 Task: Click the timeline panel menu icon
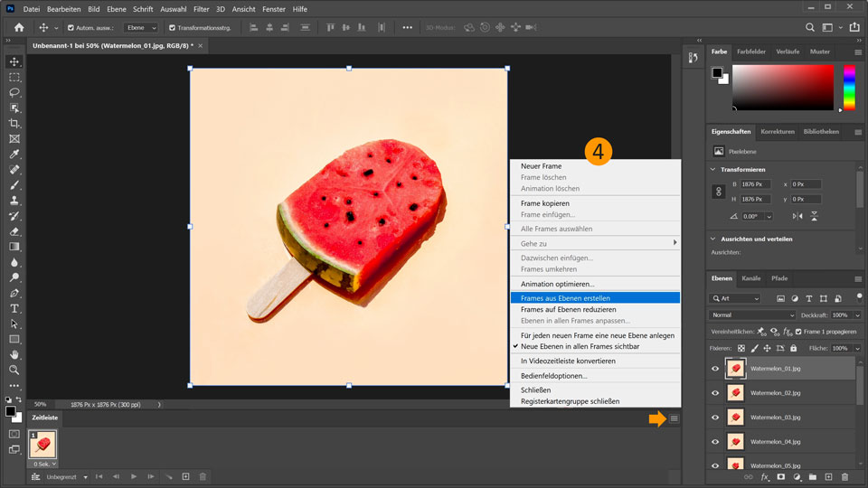pyautogui.click(x=674, y=418)
